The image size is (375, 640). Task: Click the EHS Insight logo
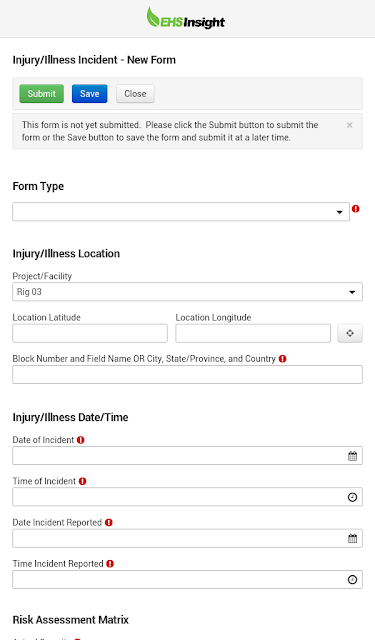(x=186, y=18)
